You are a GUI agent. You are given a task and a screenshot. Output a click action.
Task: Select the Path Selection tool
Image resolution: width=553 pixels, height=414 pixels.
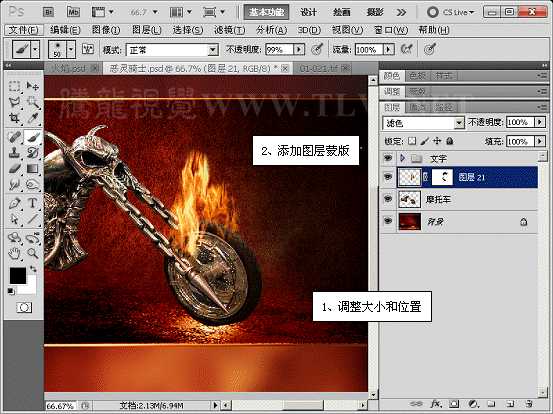(x=14, y=219)
